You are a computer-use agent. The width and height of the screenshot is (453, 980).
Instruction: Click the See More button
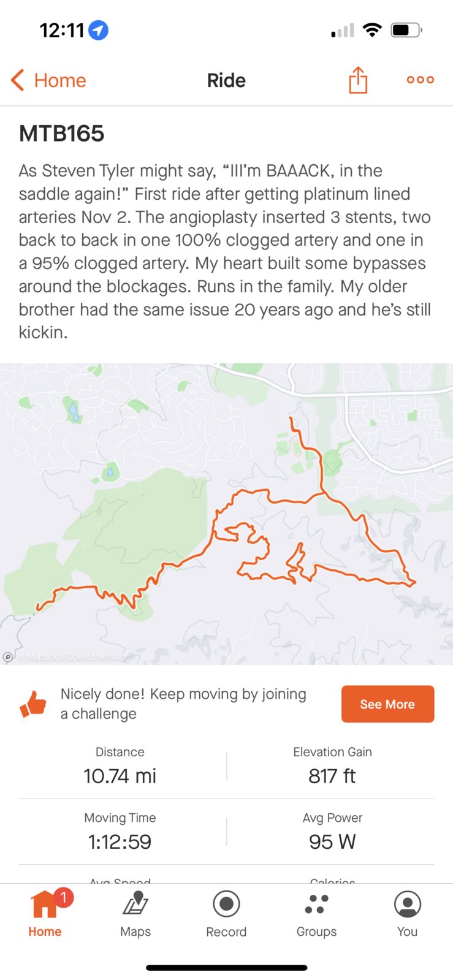387,704
